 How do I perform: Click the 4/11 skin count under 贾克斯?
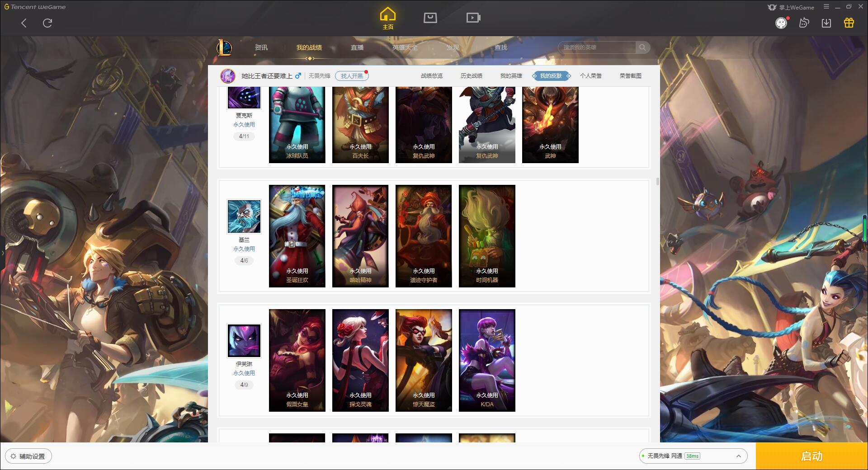click(x=244, y=136)
